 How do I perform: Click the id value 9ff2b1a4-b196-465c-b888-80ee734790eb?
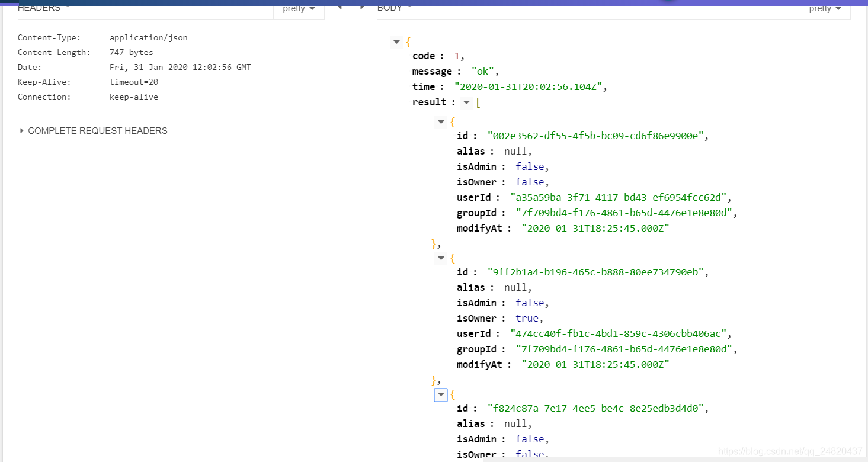pyautogui.click(x=595, y=272)
